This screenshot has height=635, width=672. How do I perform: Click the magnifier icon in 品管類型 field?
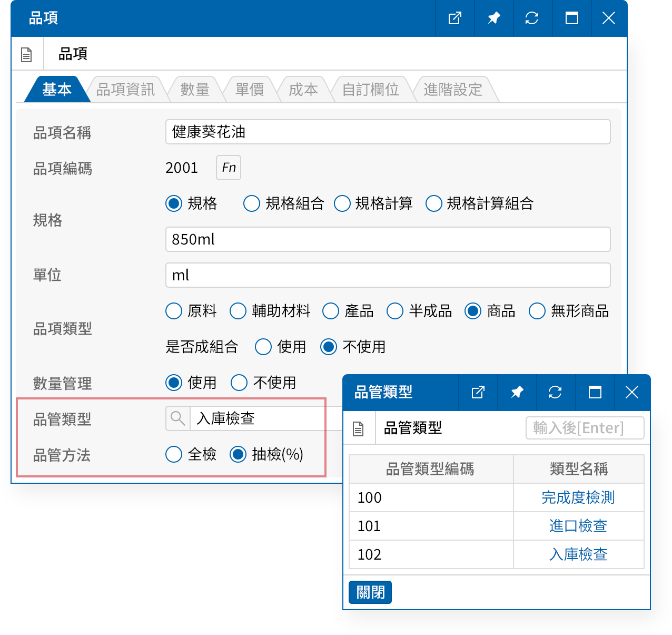click(x=177, y=418)
